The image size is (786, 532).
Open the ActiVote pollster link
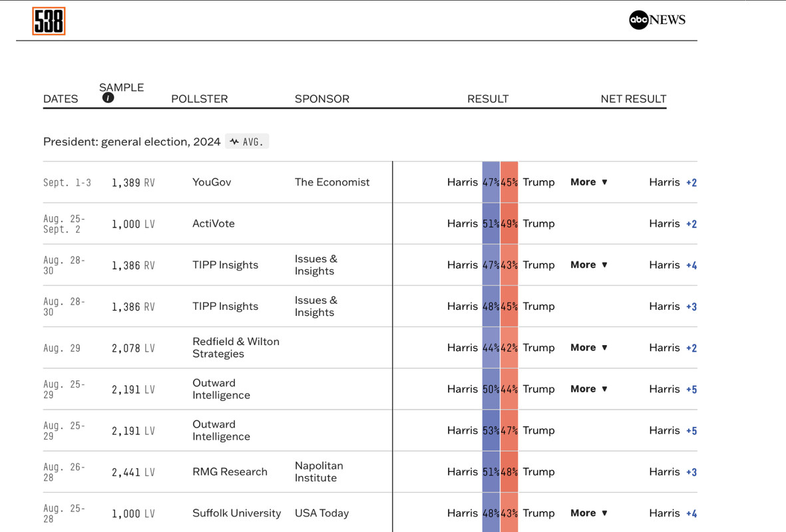214,223
